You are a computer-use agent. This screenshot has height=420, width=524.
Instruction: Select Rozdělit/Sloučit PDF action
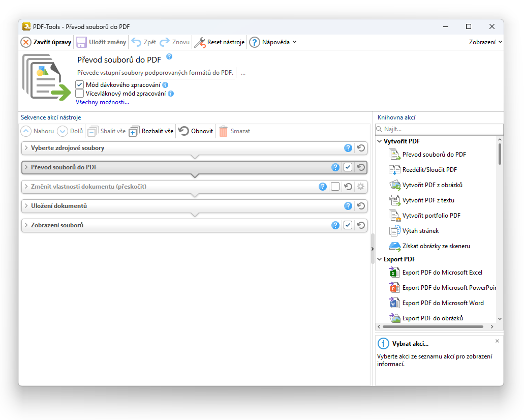[423, 170]
